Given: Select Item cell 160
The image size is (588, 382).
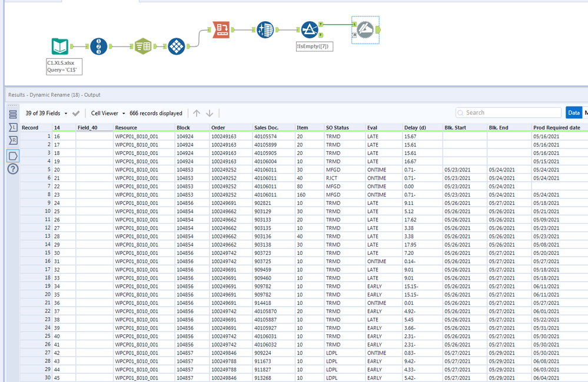Looking at the screenshot, I should point(310,195).
